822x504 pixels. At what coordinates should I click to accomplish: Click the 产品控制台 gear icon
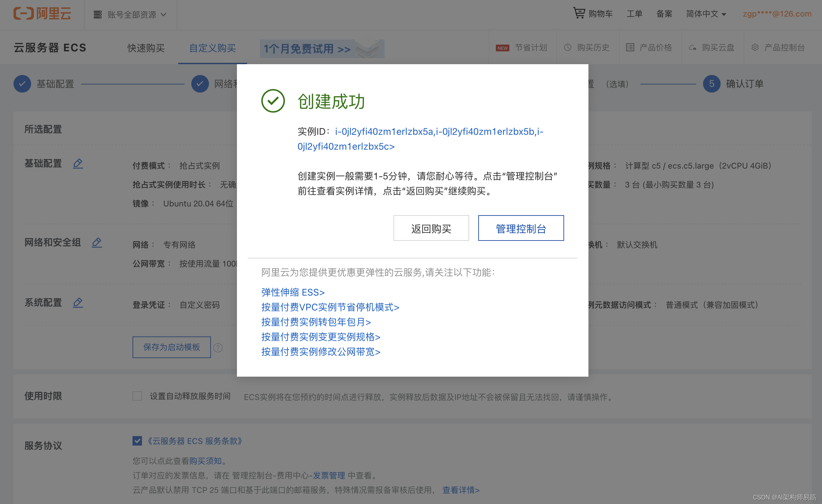click(755, 48)
